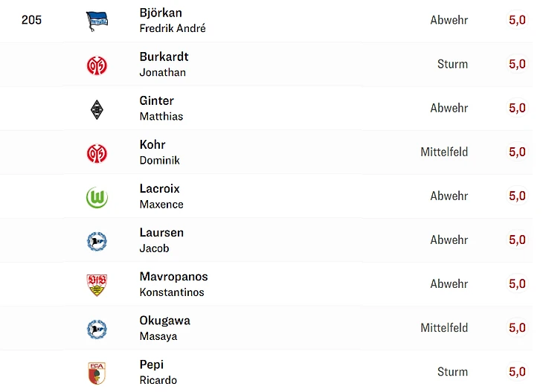Click the 5,0 rating in Okugawa's row

[x=517, y=327]
